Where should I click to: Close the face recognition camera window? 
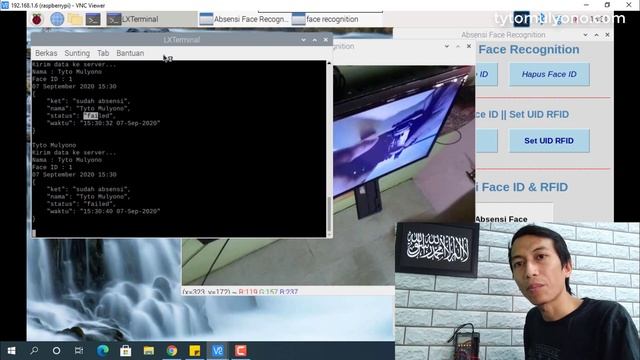pos(469,46)
